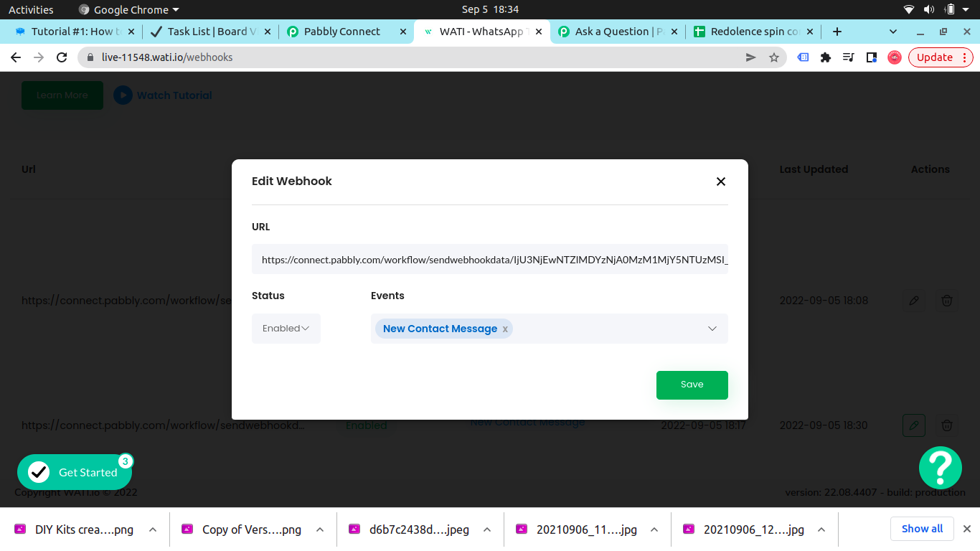
Task: Expand options for 20210906_12 download
Action: pos(821,529)
